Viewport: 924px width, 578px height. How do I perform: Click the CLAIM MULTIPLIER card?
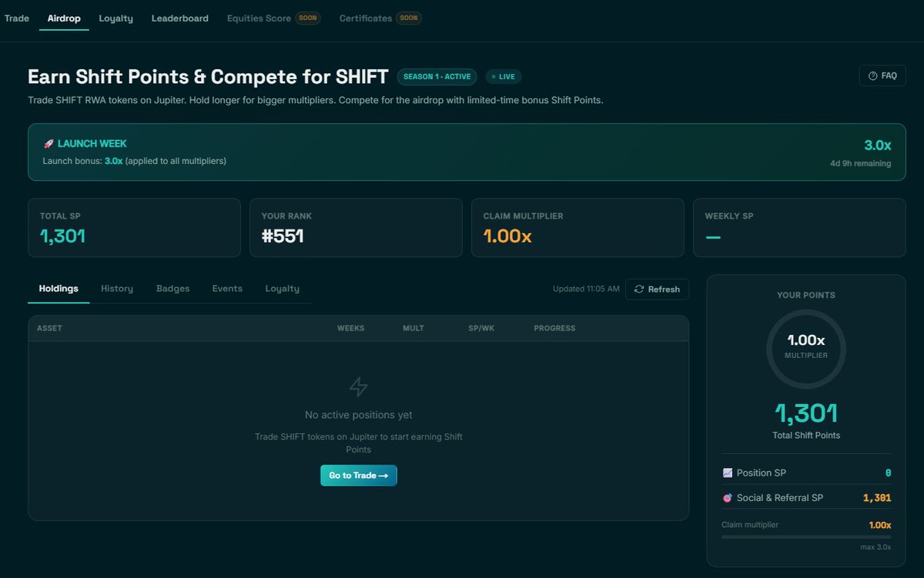(577, 228)
